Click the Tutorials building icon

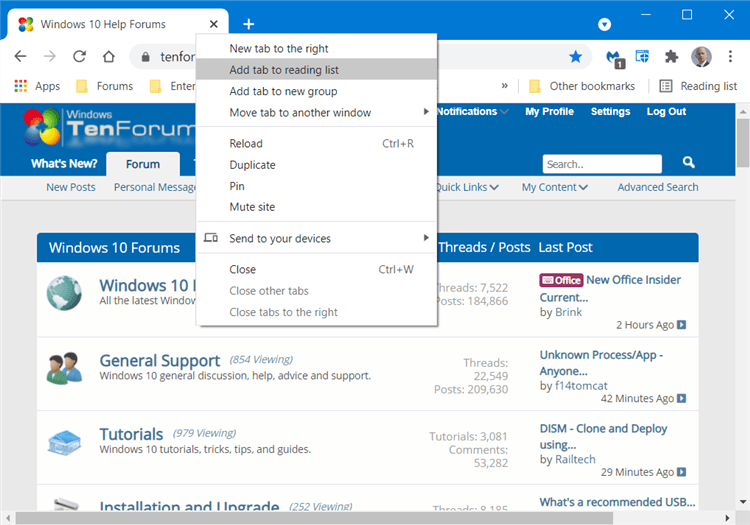pos(64,442)
